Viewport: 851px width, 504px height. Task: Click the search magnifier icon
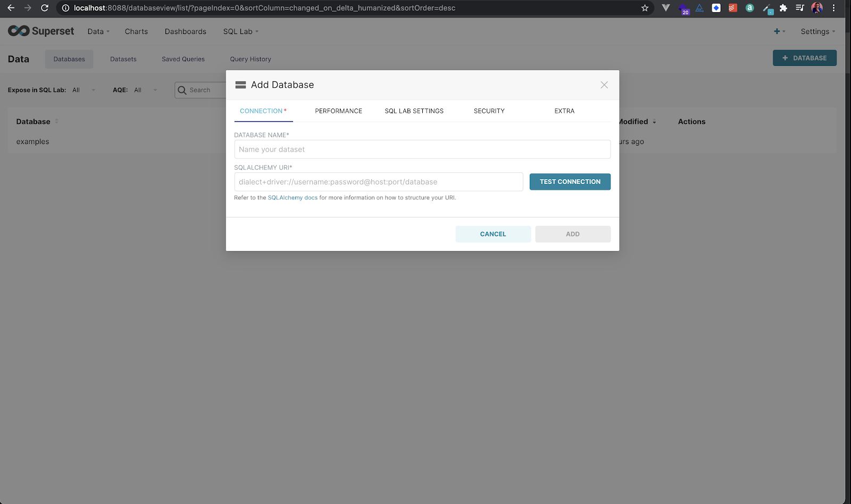(x=182, y=90)
